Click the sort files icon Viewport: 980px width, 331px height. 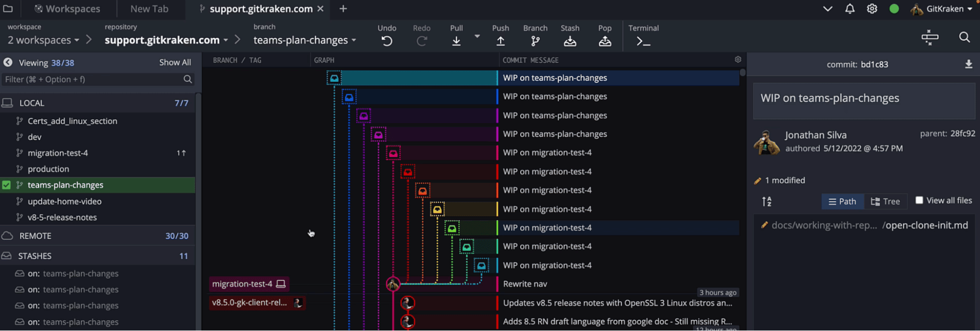[767, 201]
